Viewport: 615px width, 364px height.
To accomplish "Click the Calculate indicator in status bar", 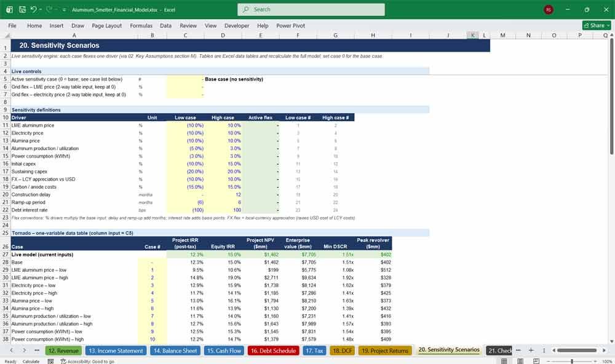I will click(31, 362).
